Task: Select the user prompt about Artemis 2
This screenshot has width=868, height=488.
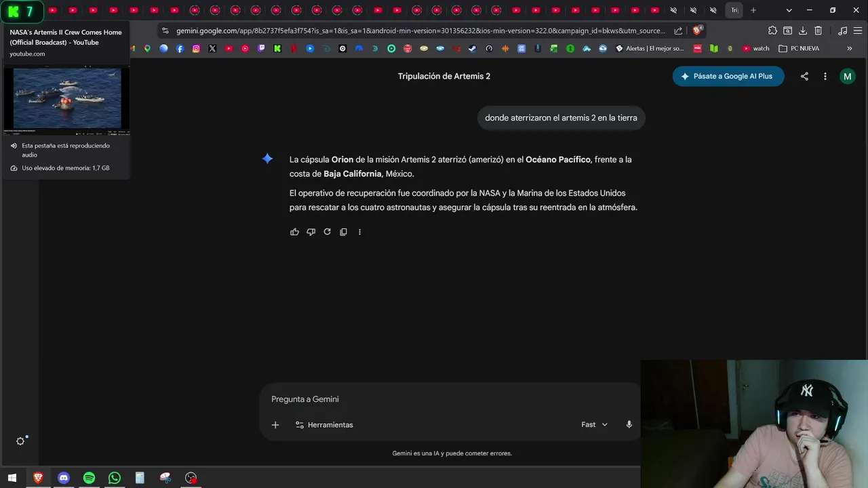Action: pos(561,118)
